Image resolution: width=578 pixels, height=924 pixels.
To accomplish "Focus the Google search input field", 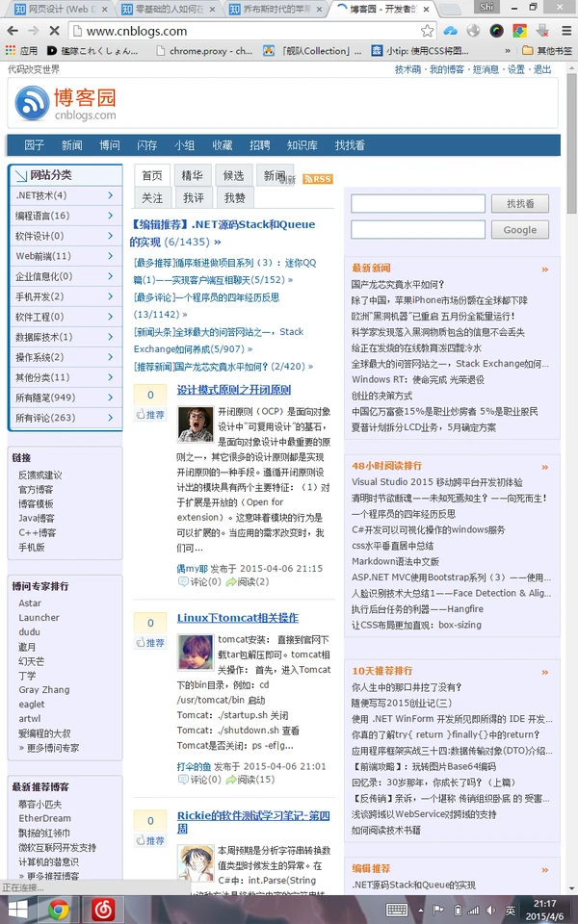I will click(417, 229).
